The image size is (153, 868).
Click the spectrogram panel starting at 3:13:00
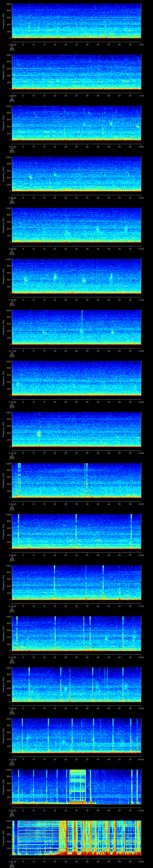pos(77,429)
